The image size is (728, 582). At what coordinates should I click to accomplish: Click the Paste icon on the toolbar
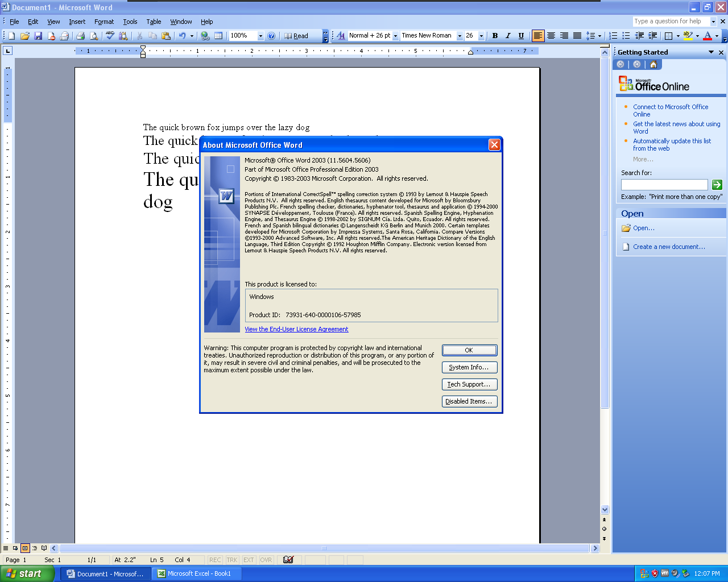pos(167,35)
